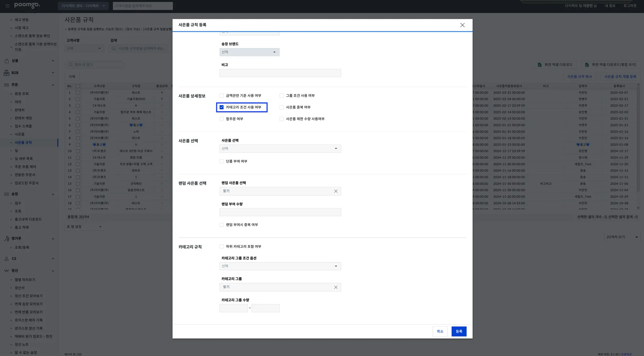Click the 상품 bag icon in sidebar

6,61
